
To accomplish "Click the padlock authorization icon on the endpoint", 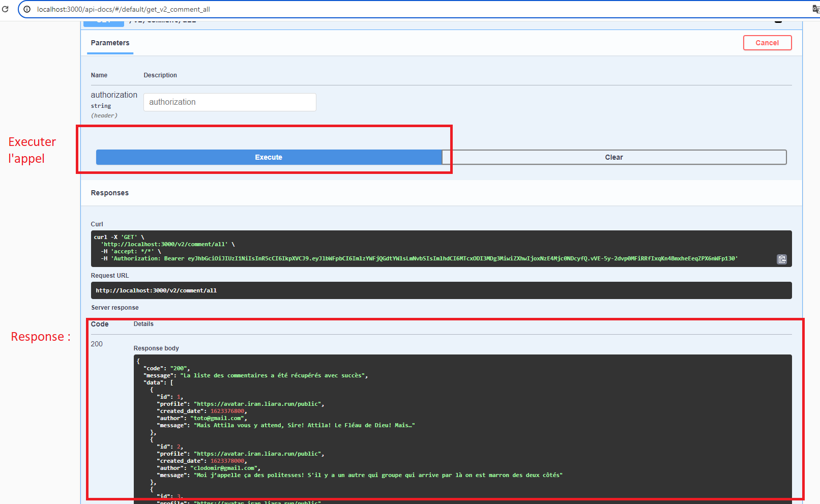I will [778, 20].
